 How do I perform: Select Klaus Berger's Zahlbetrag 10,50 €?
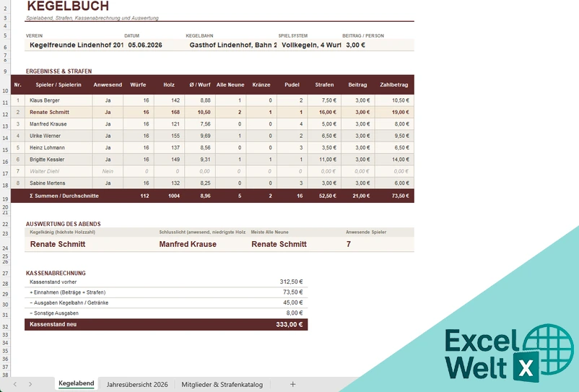[x=394, y=100]
